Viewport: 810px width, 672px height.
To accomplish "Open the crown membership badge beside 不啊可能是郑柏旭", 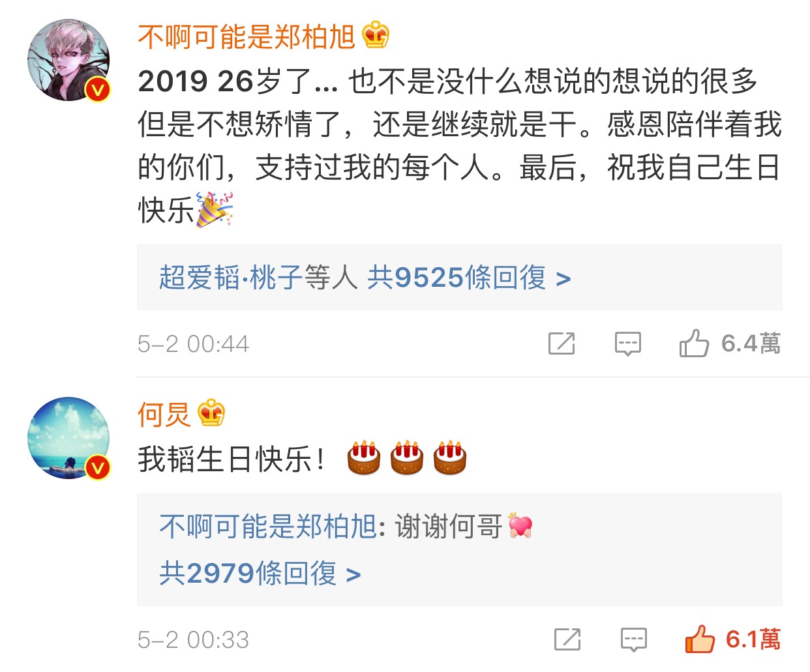I will (376, 35).
